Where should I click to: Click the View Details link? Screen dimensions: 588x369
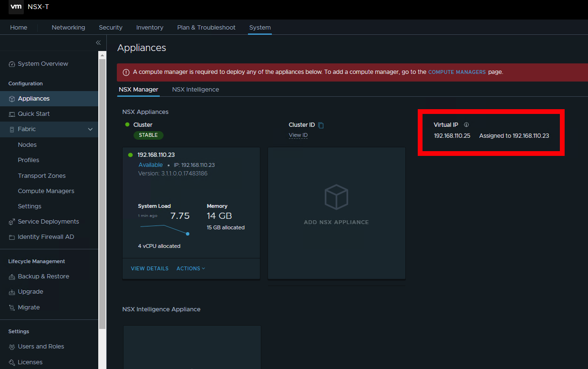149,268
